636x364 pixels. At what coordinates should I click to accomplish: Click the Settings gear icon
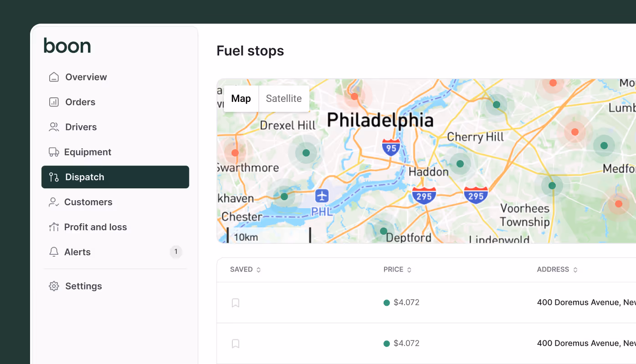click(54, 286)
